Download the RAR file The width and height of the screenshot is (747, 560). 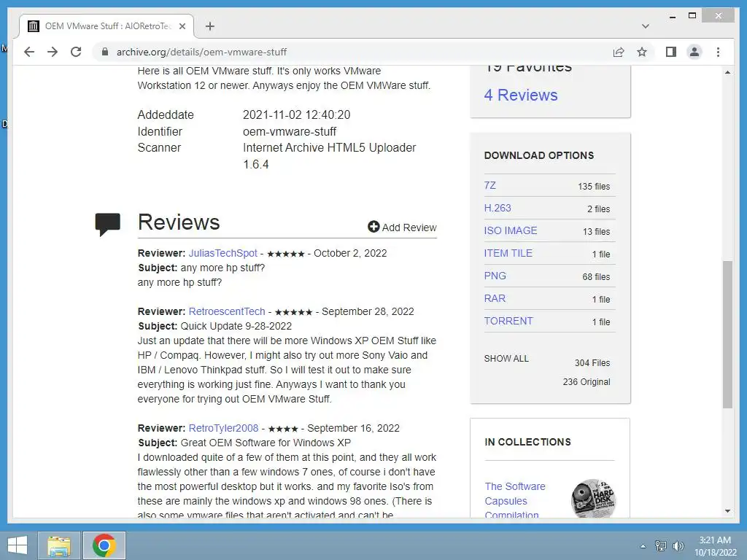495,298
